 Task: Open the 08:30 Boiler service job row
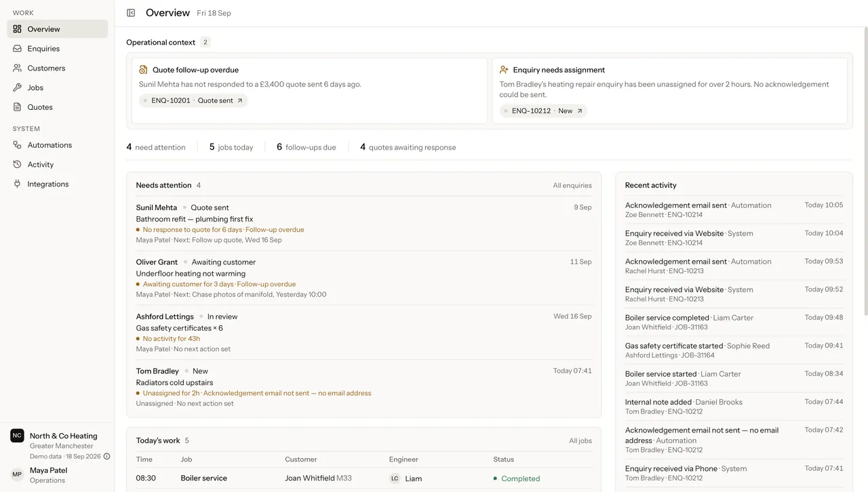click(363, 478)
